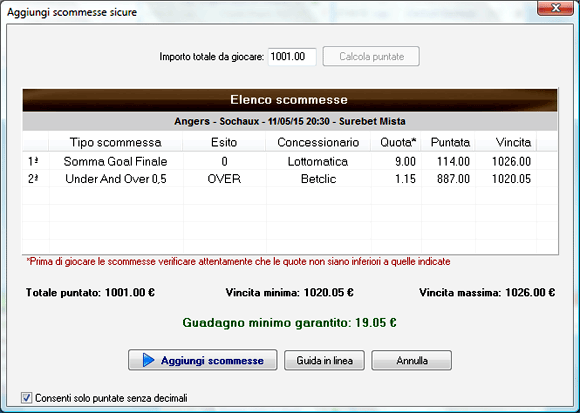This screenshot has width=580, height=413.
Task: Select the Under And Over 0,5 row
Action: click(290, 179)
